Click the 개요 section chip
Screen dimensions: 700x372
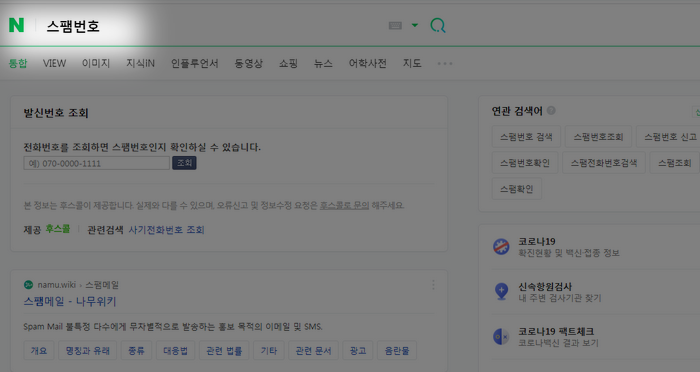pos(39,351)
